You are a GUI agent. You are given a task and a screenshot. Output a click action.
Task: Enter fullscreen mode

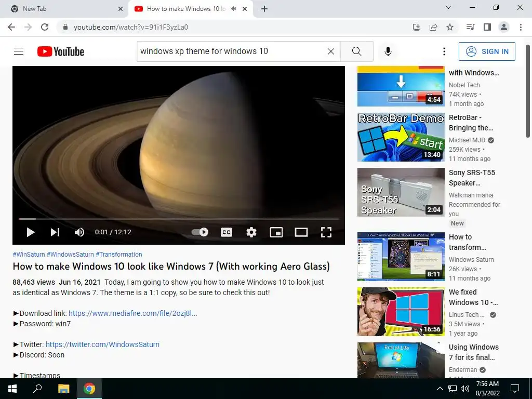click(x=326, y=232)
